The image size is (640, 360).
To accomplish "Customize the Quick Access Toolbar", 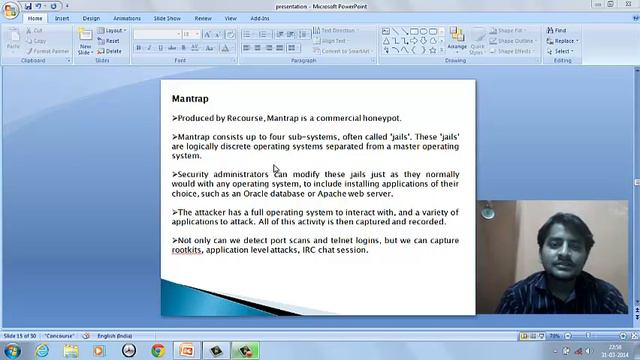I will tap(67, 6).
